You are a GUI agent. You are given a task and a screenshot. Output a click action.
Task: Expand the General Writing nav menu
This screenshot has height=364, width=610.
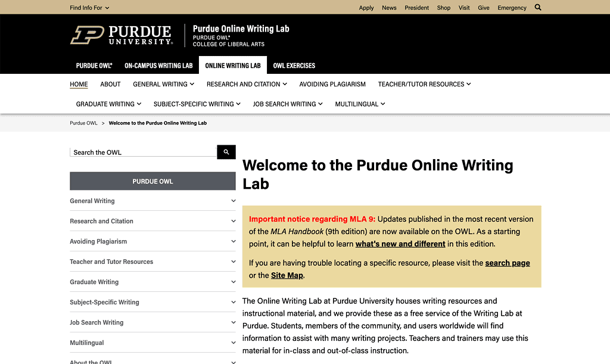[163, 84]
